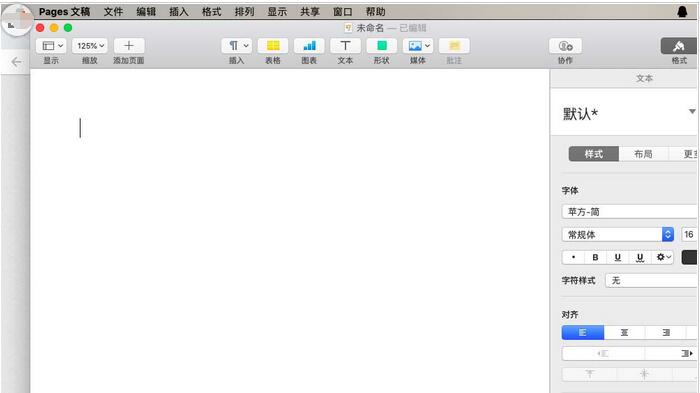
Task: Toggle the second underline U button
Action: 640,257
